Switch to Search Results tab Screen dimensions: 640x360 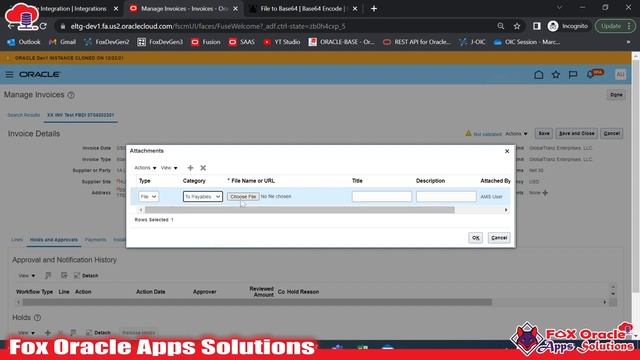tap(24, 115)
